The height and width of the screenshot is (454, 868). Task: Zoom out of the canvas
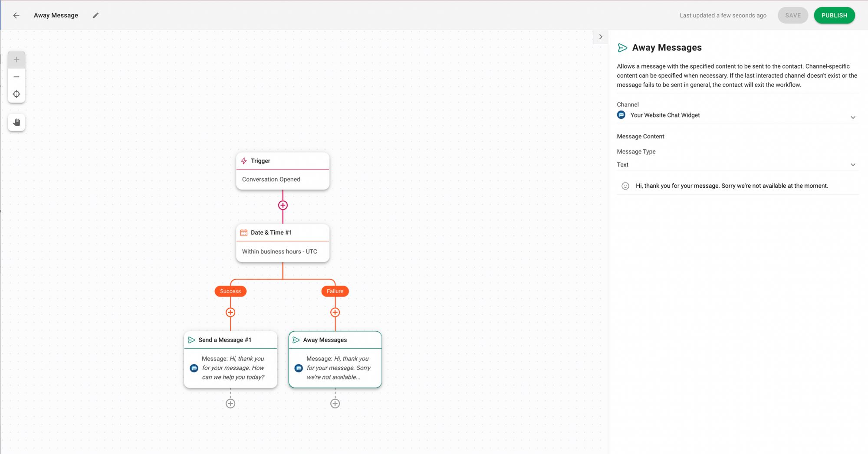tap(16, 77)
